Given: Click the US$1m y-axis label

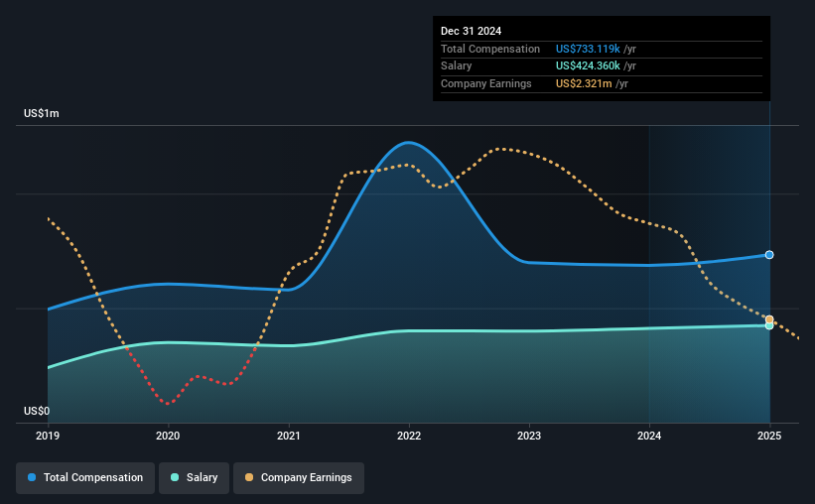Looking at the screenshot, I should pos(42,113).
